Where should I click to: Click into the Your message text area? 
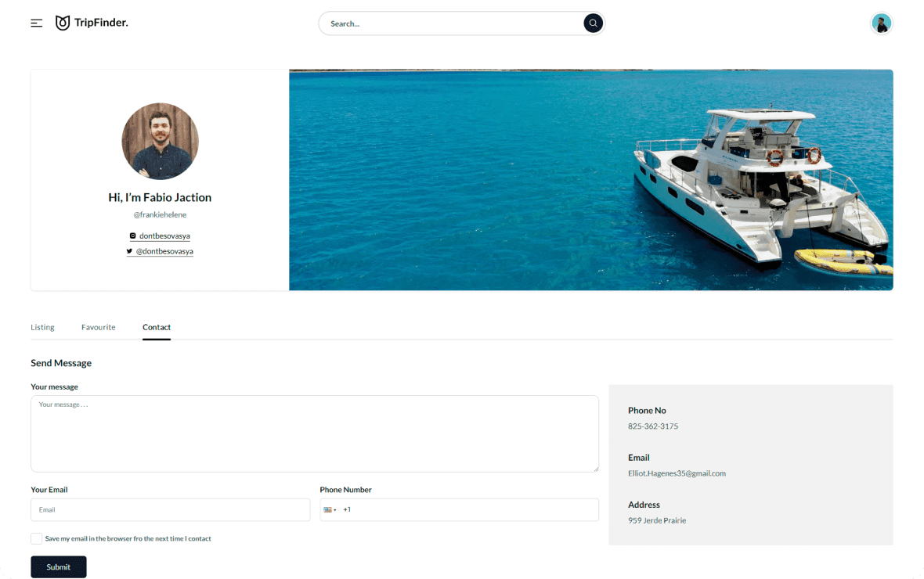click(315, 433)
